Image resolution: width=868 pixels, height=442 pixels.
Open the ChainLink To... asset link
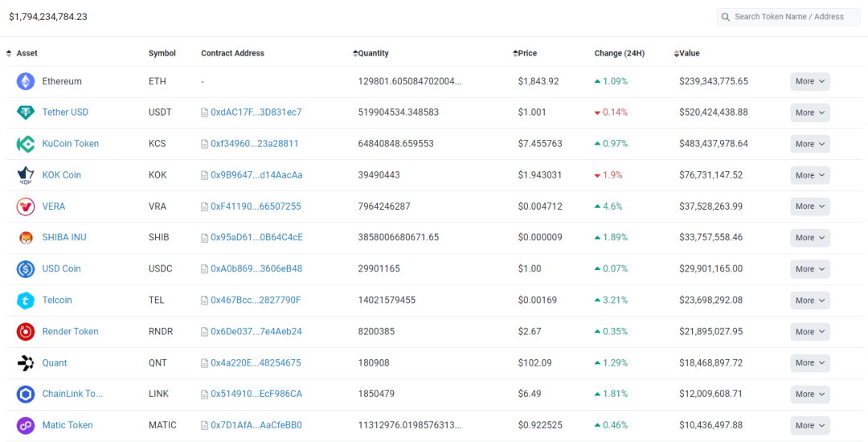tap(72, 394)
